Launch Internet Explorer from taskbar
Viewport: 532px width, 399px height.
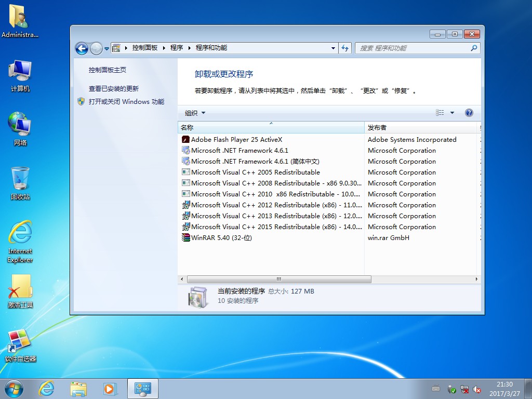(x=46, y=389)
